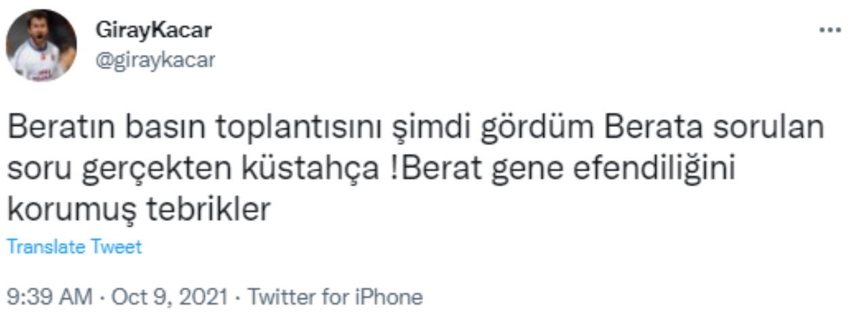
Task: Open the three-dot More menu
Action: [x=830, y=31]
